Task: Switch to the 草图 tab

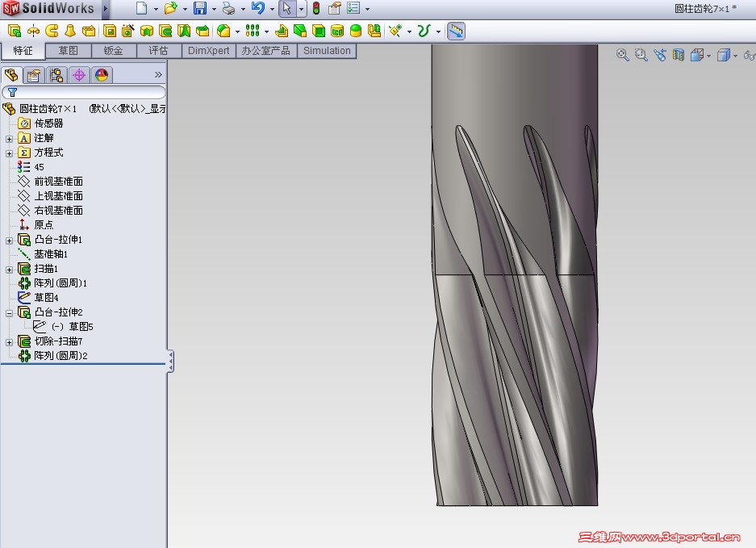Action: pos(69,51)
